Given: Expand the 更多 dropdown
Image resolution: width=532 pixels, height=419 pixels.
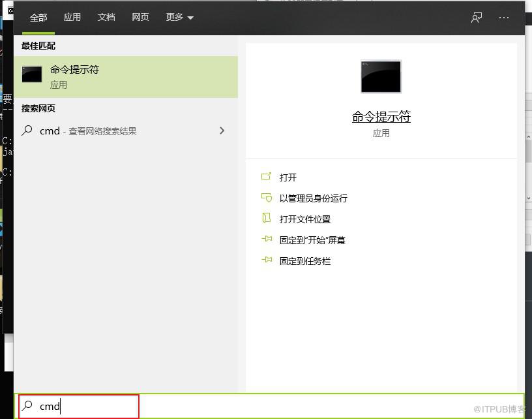Looking at the screenshot, I should (179, 17).
